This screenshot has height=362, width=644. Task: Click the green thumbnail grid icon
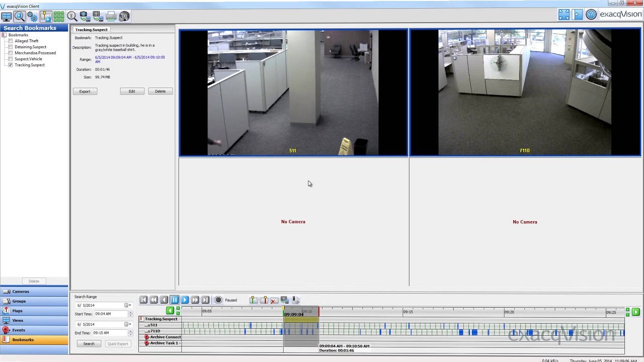(59, 17)
